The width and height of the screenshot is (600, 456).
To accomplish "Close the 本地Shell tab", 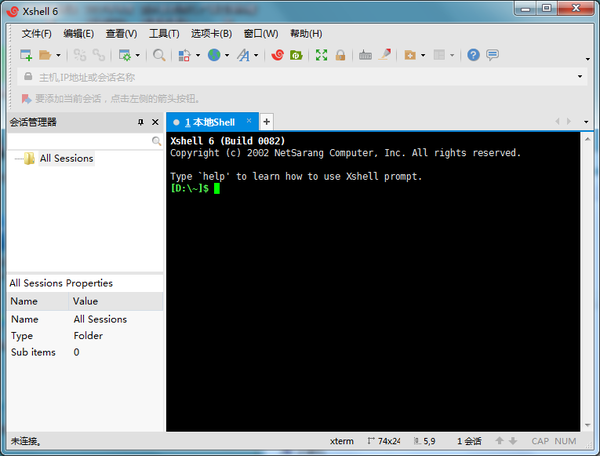I will point(249,121).
